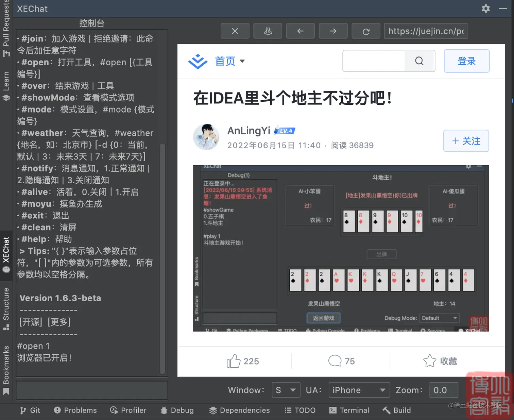
Task: Open the Bookmarks side tab
Action: pos(6,370)
